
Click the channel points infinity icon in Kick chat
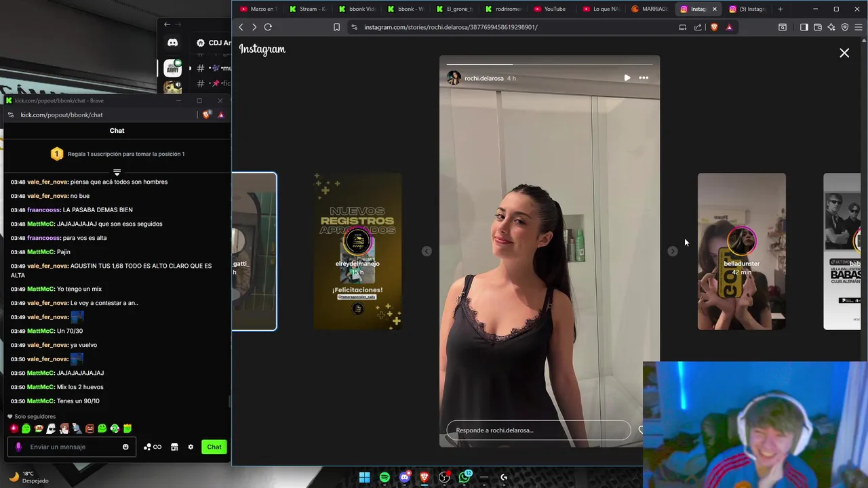click(153, 447)
